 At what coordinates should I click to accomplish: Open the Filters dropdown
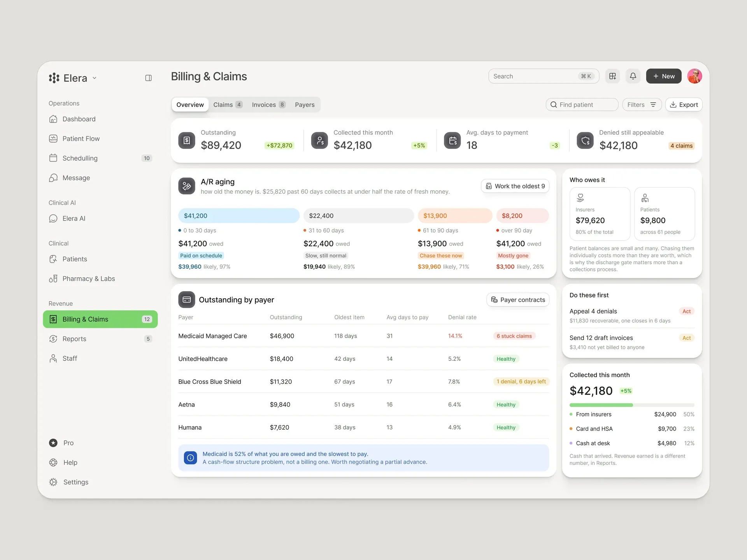tap(642, 105)
